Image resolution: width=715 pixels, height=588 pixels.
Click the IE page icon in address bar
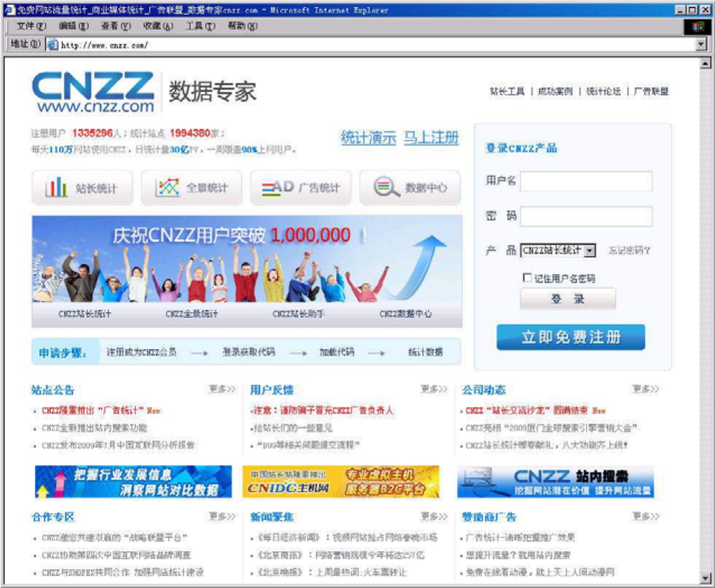tap(53, 45)
